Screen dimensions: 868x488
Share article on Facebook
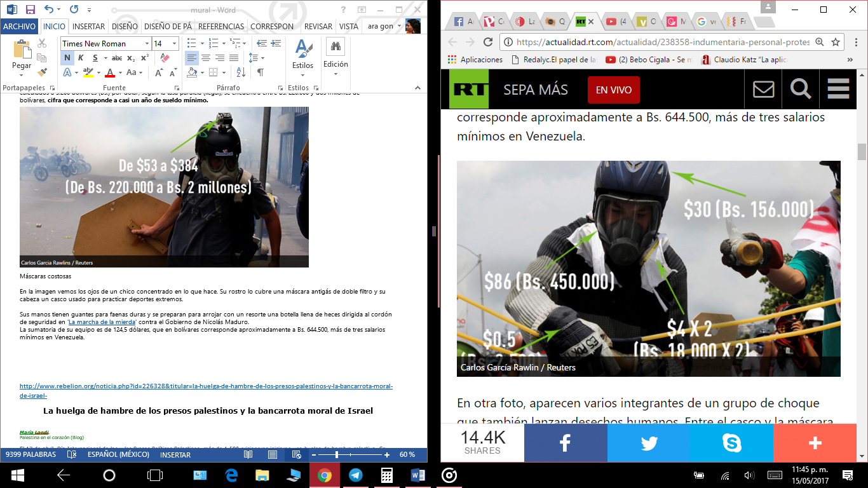point(566,443)
